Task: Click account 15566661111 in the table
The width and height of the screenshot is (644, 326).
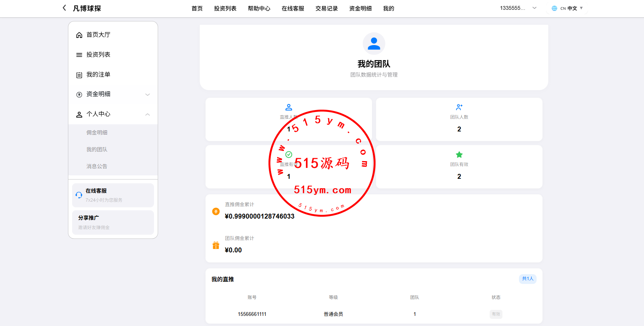Action: (252, 314)
